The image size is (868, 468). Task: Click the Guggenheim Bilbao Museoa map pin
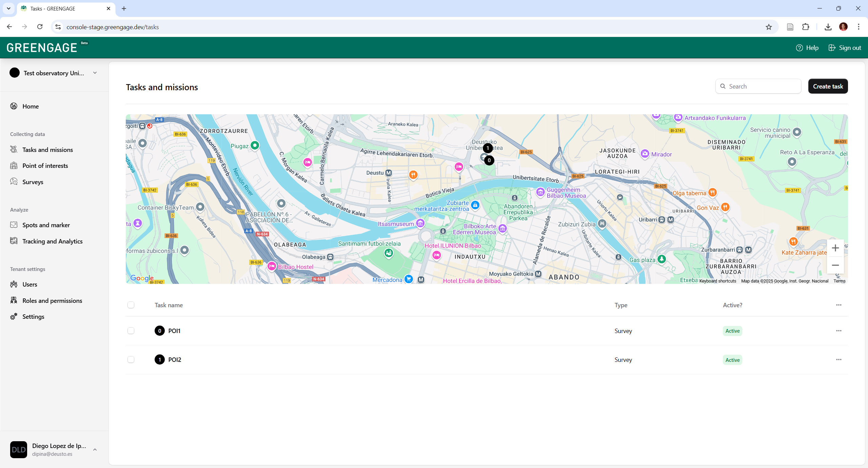click(x=540, y=192)
